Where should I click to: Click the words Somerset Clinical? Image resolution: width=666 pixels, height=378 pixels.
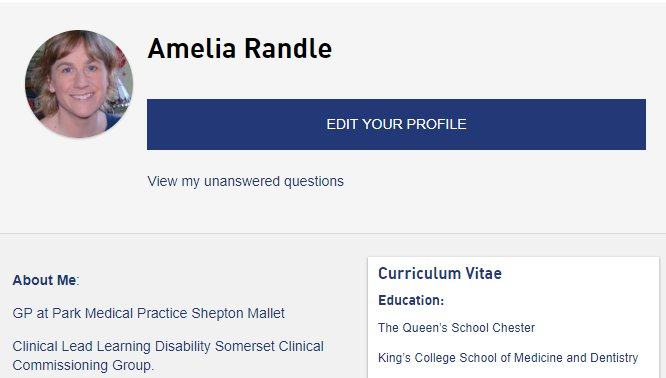(269, 346)
